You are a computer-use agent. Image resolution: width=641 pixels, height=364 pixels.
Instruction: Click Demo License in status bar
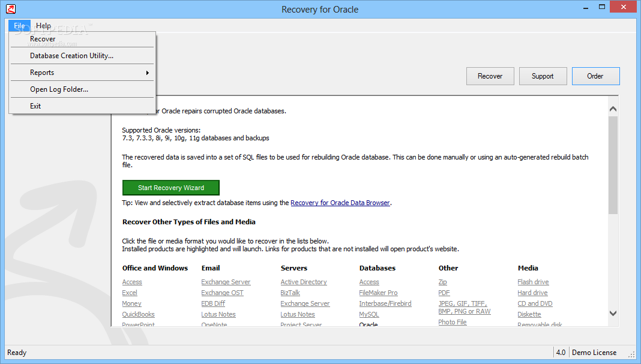pyautogui.click(x=594, y=353)
